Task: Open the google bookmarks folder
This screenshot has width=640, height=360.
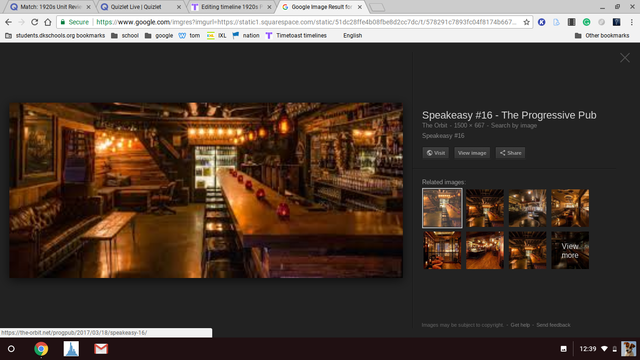Action: pyautogui.click(x=159, y=36)
